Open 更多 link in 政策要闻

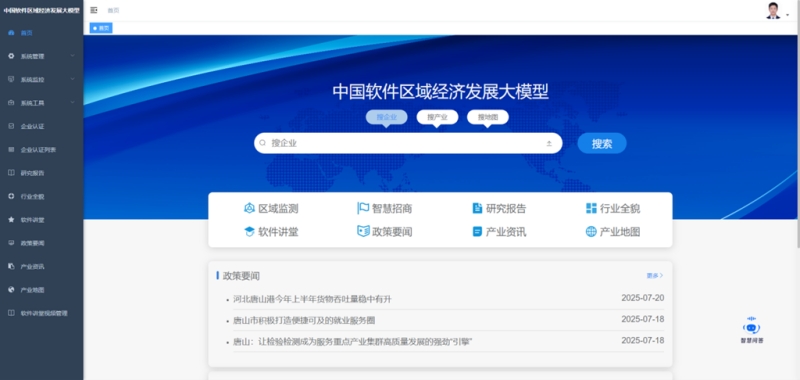[655, 275]
